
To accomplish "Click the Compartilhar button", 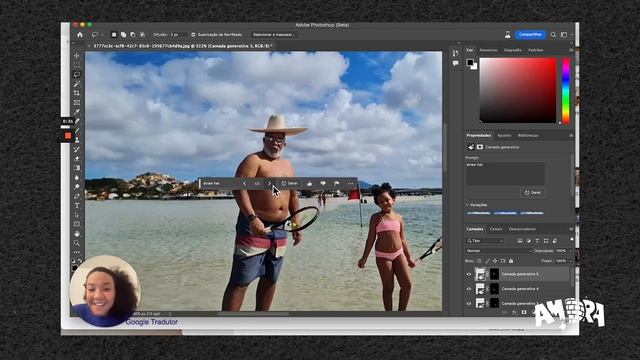I will [x=530, y=35].
